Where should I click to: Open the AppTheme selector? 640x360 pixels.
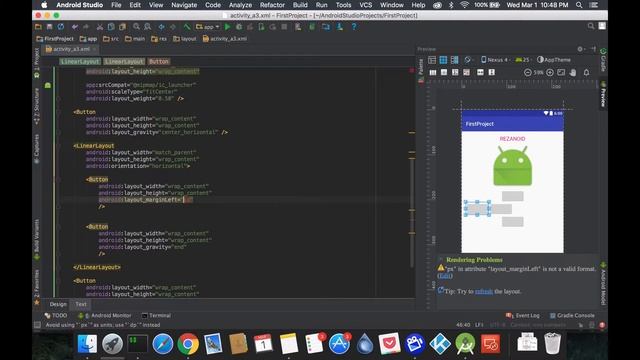[x=554, y=60]
